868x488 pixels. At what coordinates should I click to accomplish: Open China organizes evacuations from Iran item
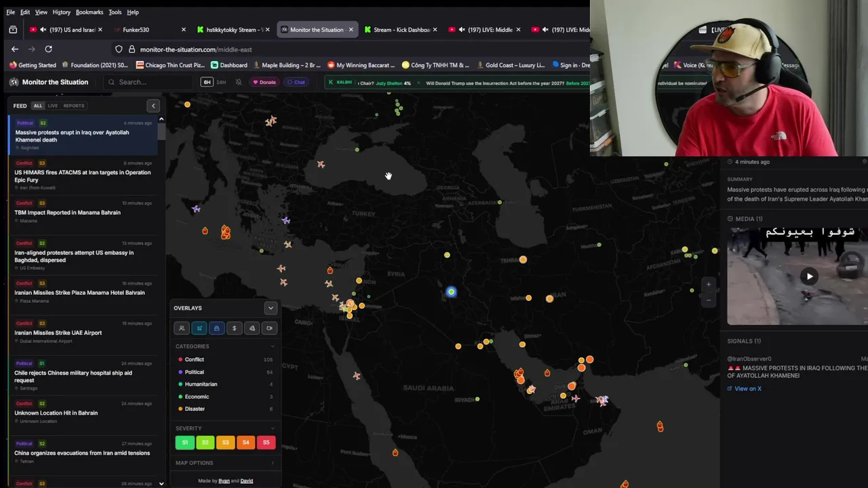(x=83, y=452)
